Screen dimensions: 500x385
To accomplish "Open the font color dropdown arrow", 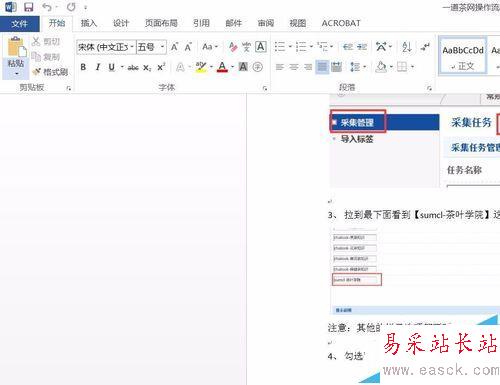I will [233, 67].
